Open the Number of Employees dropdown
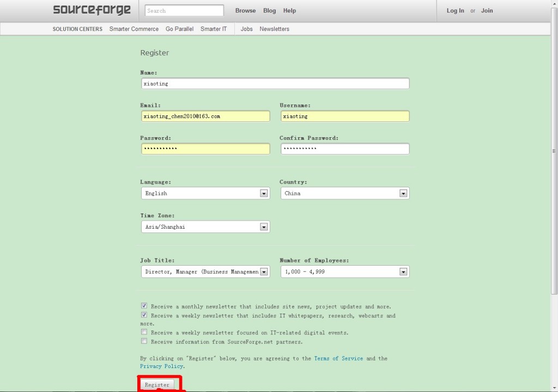Screen dimensions: 558x392 tap(345, 272)
